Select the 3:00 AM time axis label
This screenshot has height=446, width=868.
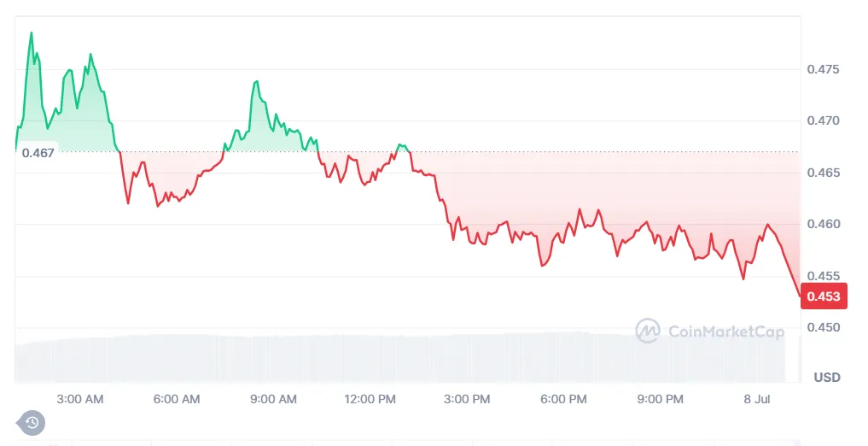(x=79, y=399)
